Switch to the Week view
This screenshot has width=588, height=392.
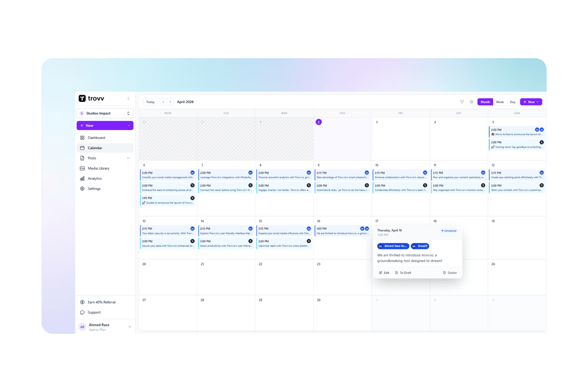click(500, 102)
